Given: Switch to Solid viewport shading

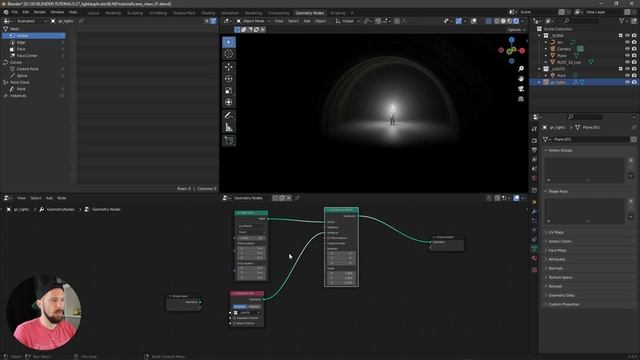Looking at the screenshot, I should click(503, 21).
